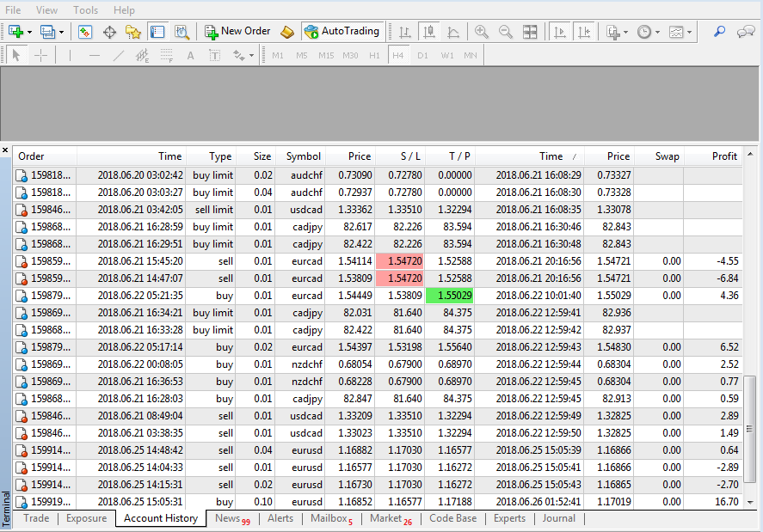Draw a trendline
This screenshot has height=532, width=763.
118,56
